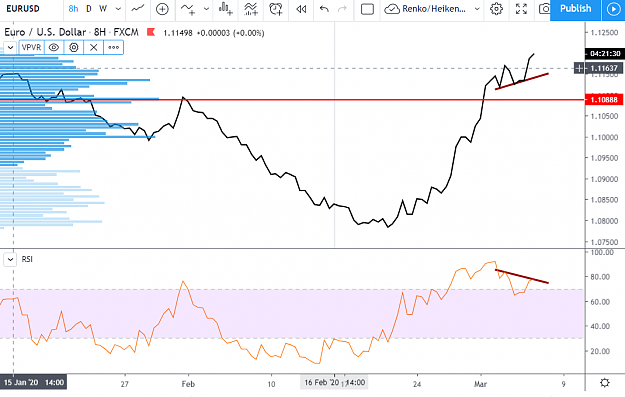Open the indicators icon

click(187, 9)
